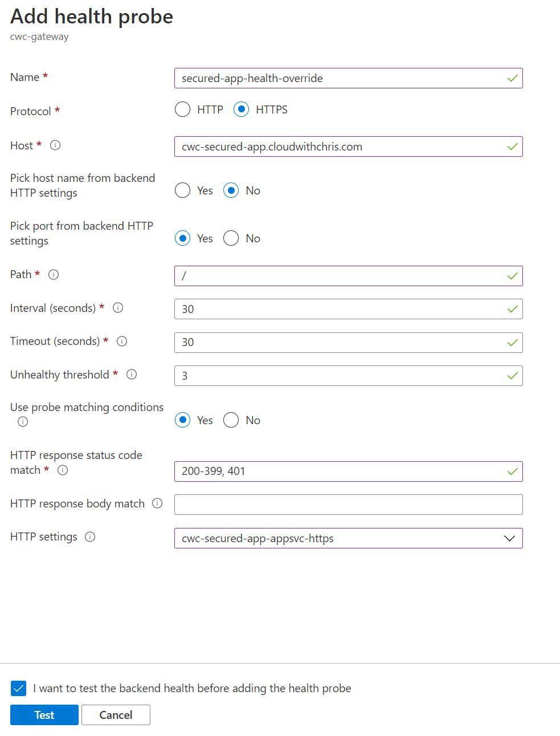Click the checkmark icon in the Path field

511,276
